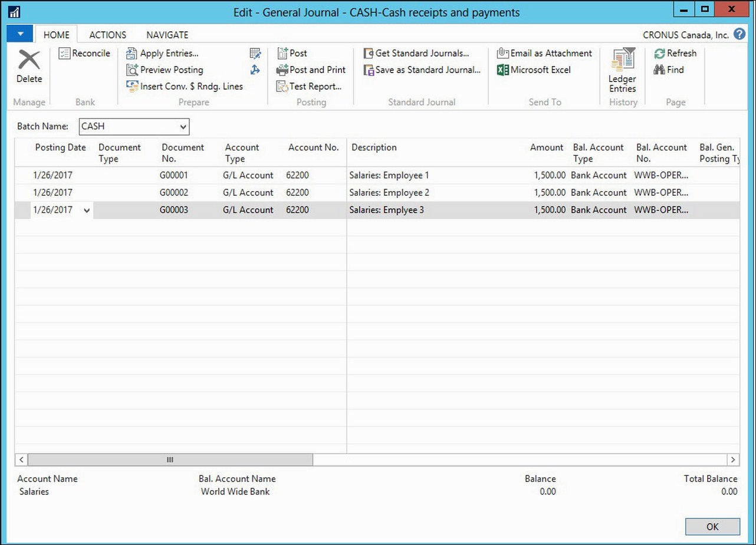The width and height of the screenshot is (756, 545).
Task: Click the OK button
Action: 712,527
